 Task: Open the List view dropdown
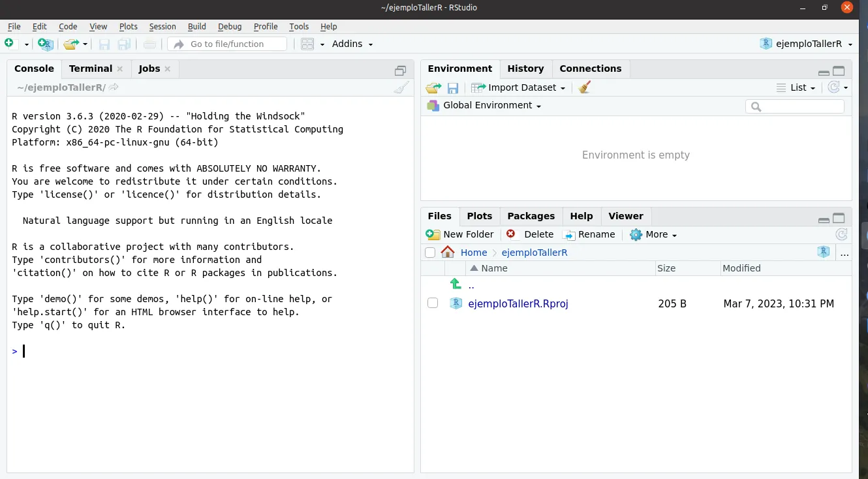796,87
